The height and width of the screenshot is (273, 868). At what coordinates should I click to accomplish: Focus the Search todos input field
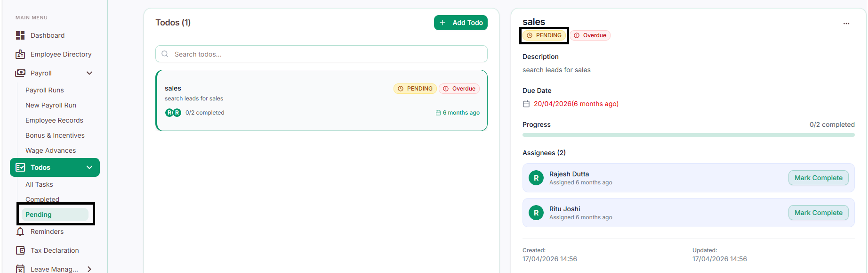click(321, 54)
